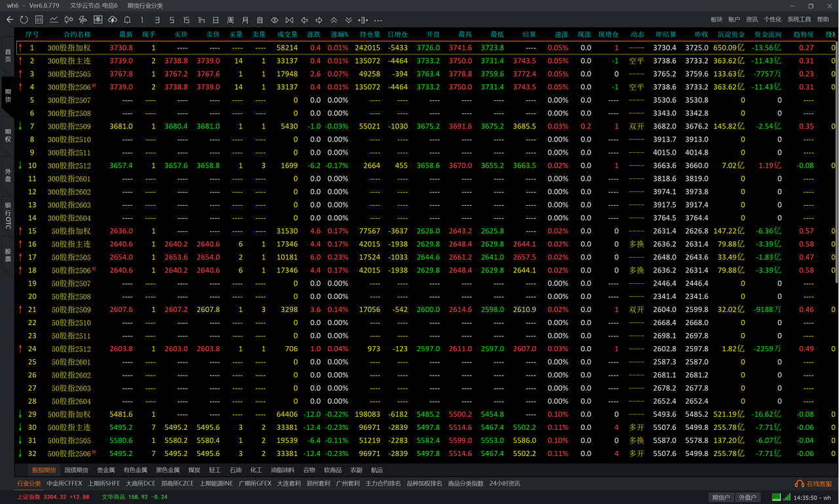Click the 期货户 account button

[721, 498]
